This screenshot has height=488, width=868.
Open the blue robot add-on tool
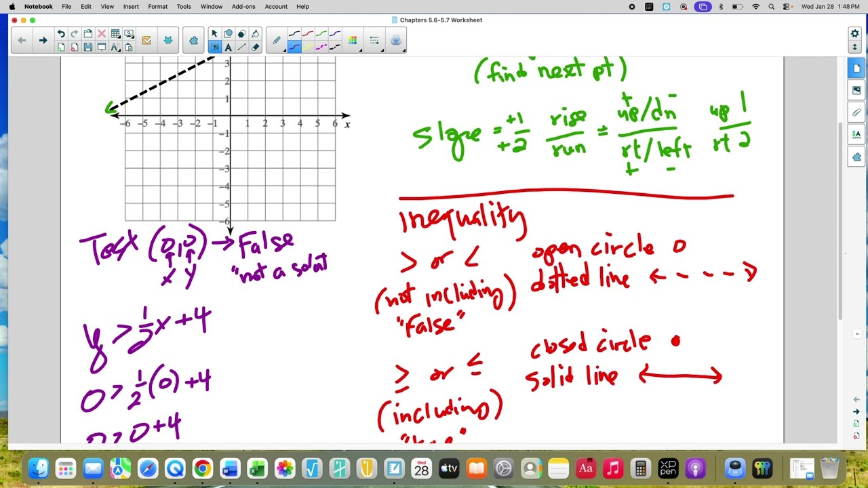click(x=168, y=41)
